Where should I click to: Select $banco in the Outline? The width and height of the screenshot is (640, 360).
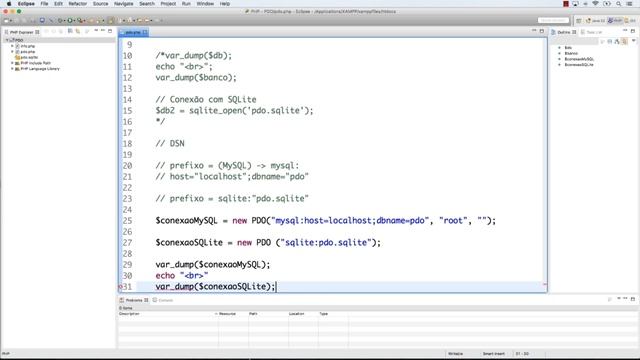(571, 53)
